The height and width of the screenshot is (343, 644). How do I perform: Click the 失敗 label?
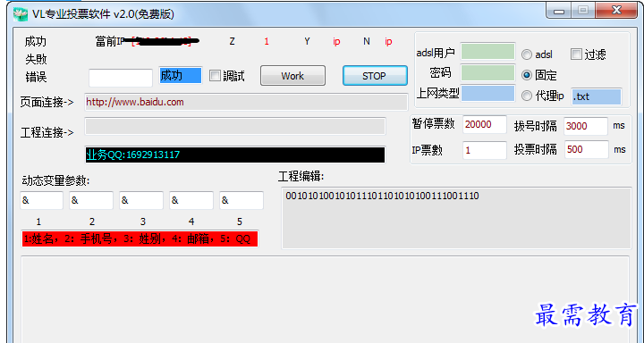pos(36,59)
